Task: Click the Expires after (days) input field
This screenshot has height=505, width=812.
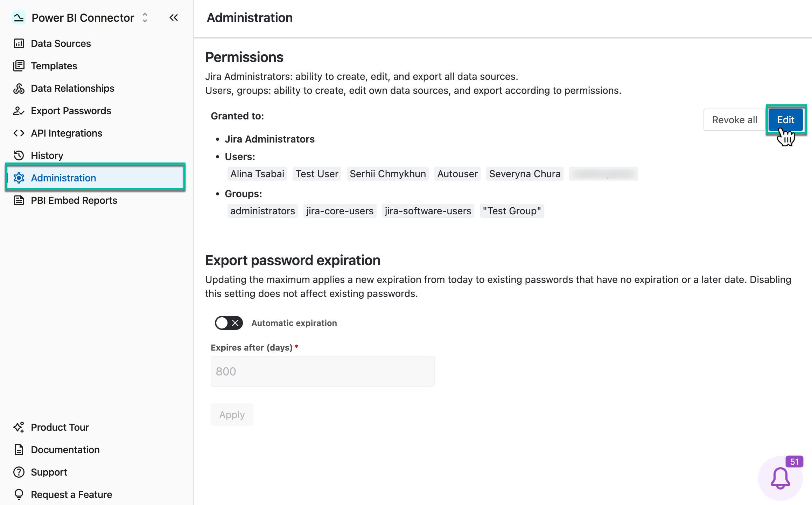Action: pyautogui.click(x=323, y=371)
